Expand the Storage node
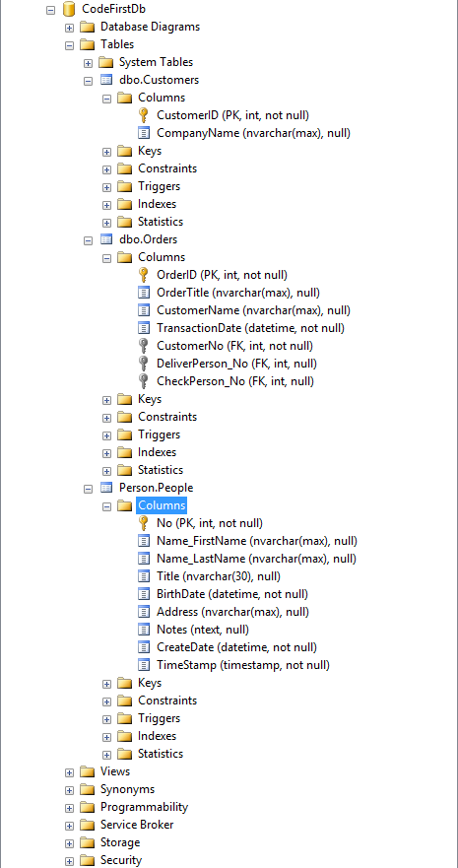Image resolution: width=458 pixels, height=868 pixels. 69,842
